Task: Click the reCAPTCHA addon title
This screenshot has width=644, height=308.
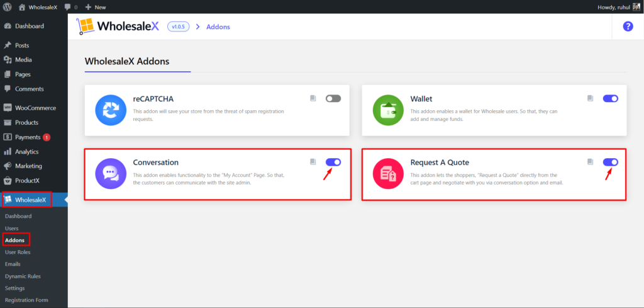Action: pyautogui.click(x=153, y=99)
